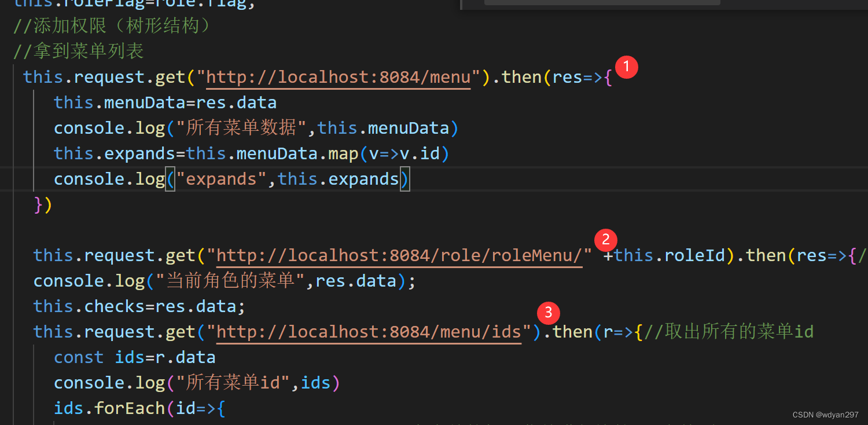Place cursor on this.menuData=res.data line
The height and width of the screenshot is (425, 868).
(x=165, y=102)
